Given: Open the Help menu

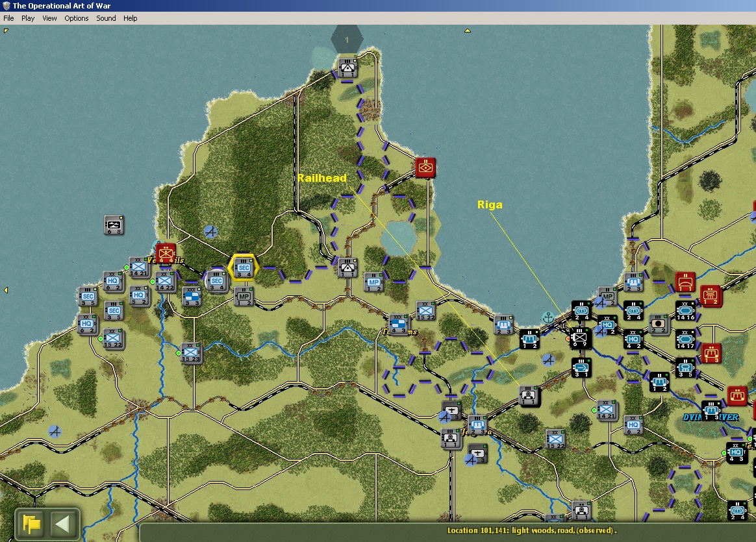Looking at the screenshot, I should pos(130,18).
